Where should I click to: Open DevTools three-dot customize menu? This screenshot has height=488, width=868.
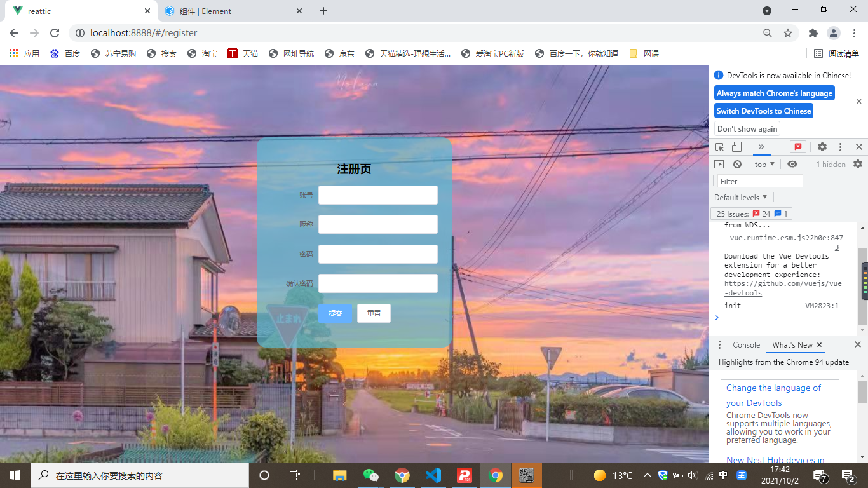point(840,147)
